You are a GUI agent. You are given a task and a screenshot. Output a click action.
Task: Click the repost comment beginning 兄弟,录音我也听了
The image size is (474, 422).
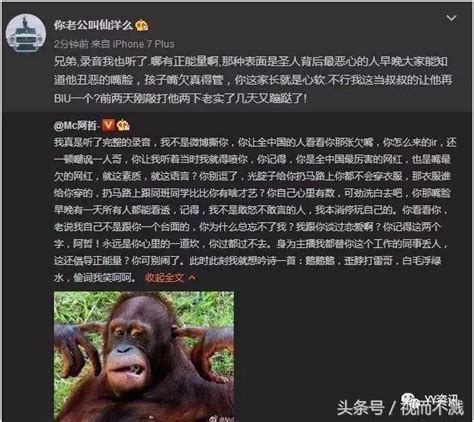pos(254,80)
